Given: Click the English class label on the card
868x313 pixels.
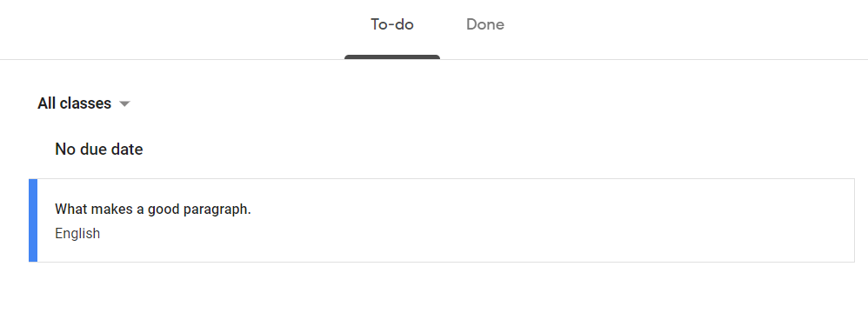Looking at the screenshot, I should 77,233.
